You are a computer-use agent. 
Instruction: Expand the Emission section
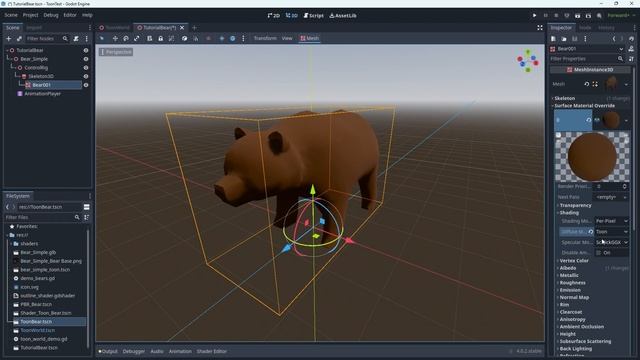(569, 290)
